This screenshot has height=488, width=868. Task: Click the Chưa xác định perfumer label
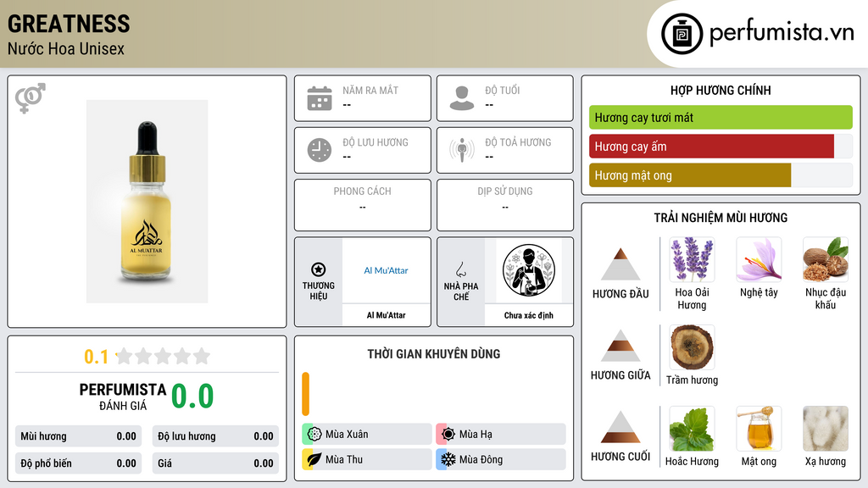point(529,315)
